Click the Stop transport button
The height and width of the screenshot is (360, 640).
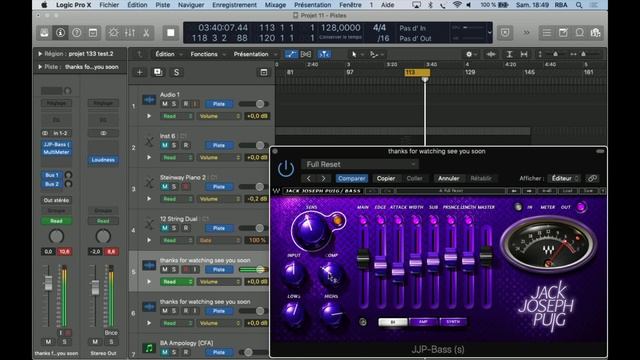pyautogui.click(x=171, y=33)
